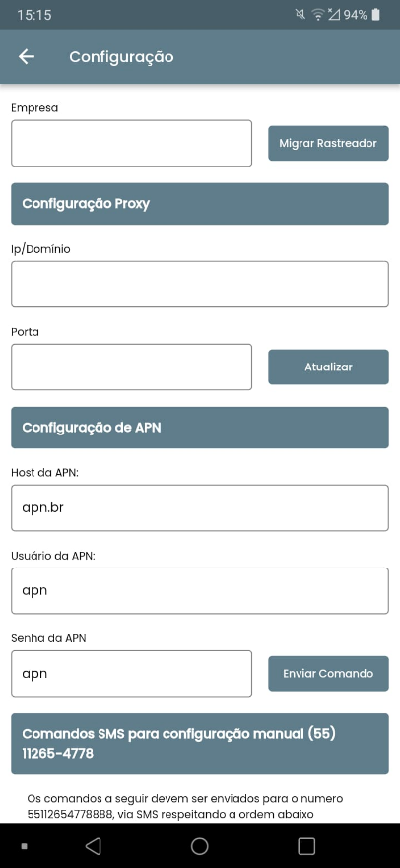Tap the battery icon in status bar
Screen dimensions: 400x868
click(x=376, y=15)
